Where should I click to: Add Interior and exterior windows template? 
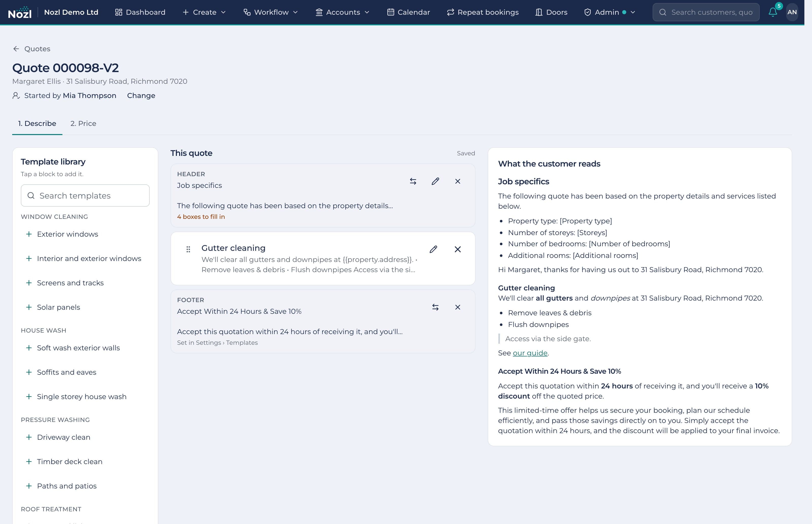(85, 259)
